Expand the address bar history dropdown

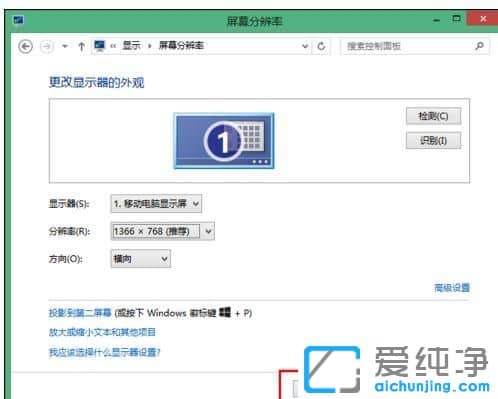tap(305, 46)
